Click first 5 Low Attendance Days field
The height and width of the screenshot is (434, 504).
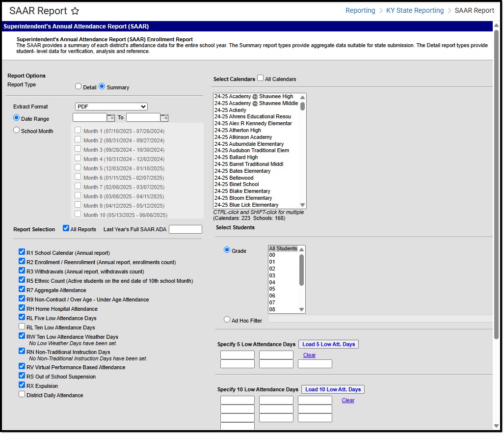click(x=238, y=355)
